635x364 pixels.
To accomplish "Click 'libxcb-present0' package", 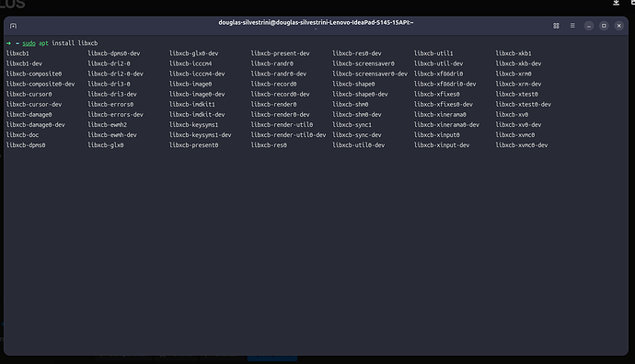I will (x=194, y=145).
